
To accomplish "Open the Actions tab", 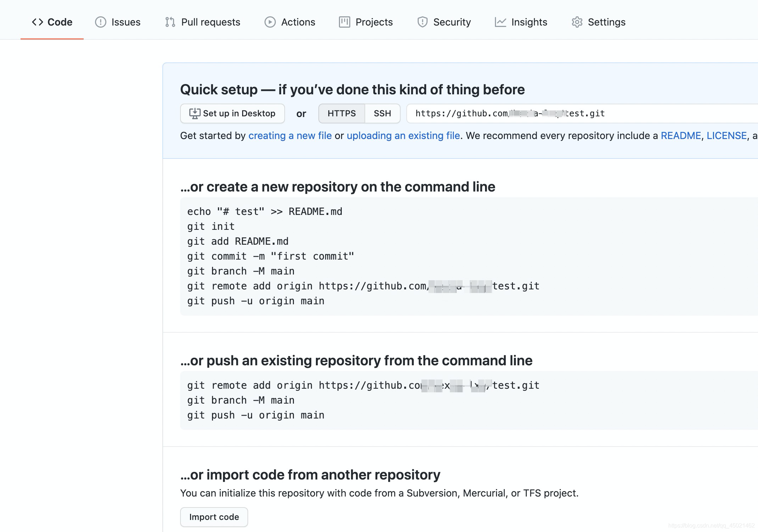I will pos(290,22).
